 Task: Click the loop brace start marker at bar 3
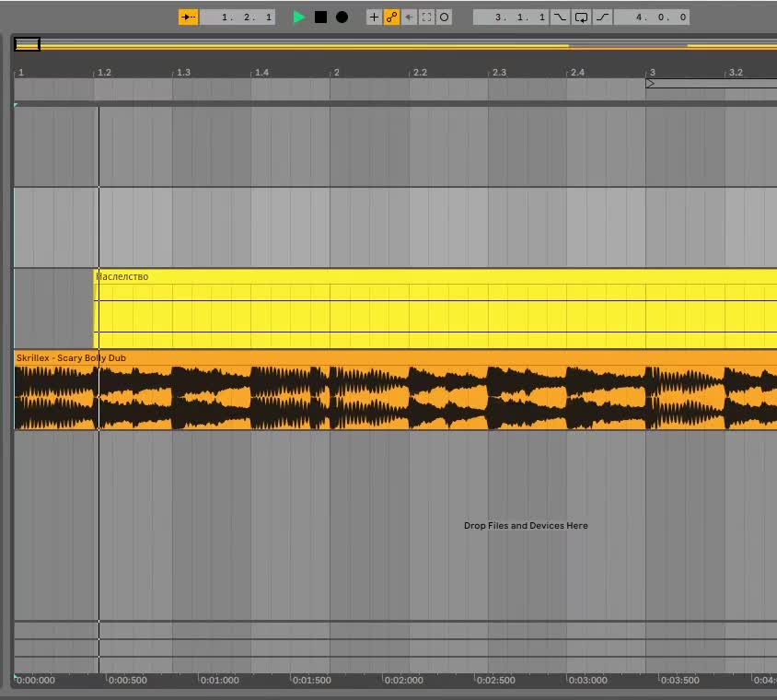tap(650, 84)
